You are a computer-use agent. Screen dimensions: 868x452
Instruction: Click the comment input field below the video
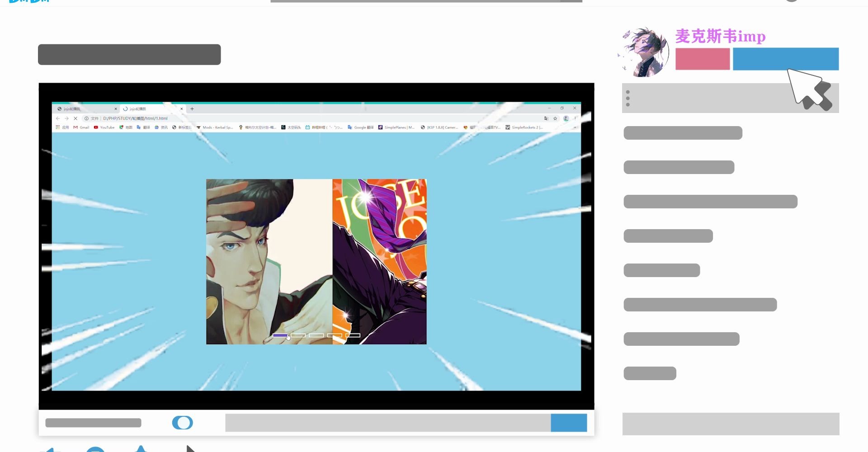click(x=388, y=423)
